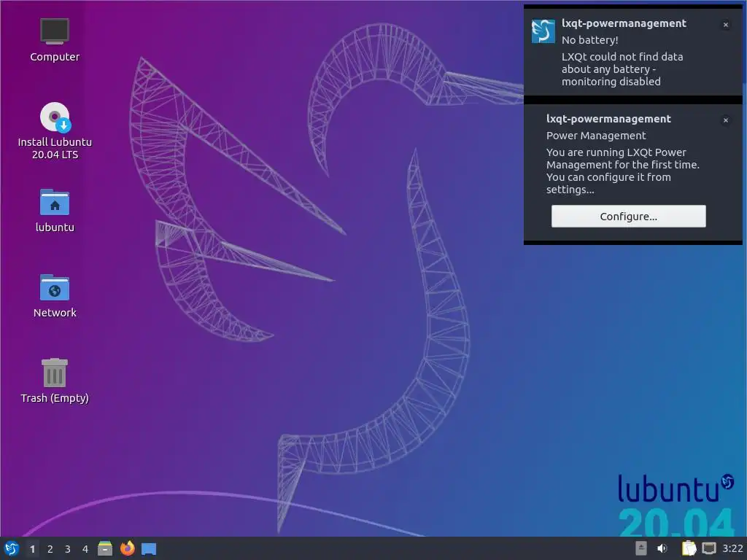
Task: Switch to workspace 3
Action: (x=68, y=549)
